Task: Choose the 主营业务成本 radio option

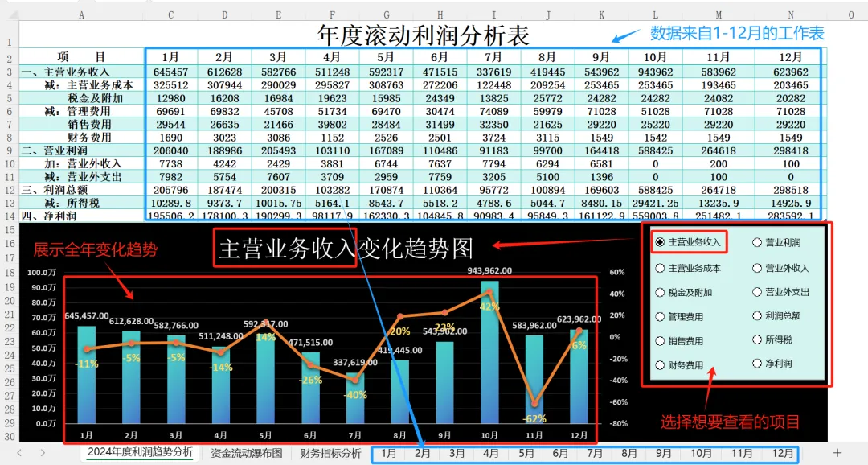Action: tap(660, 268)
